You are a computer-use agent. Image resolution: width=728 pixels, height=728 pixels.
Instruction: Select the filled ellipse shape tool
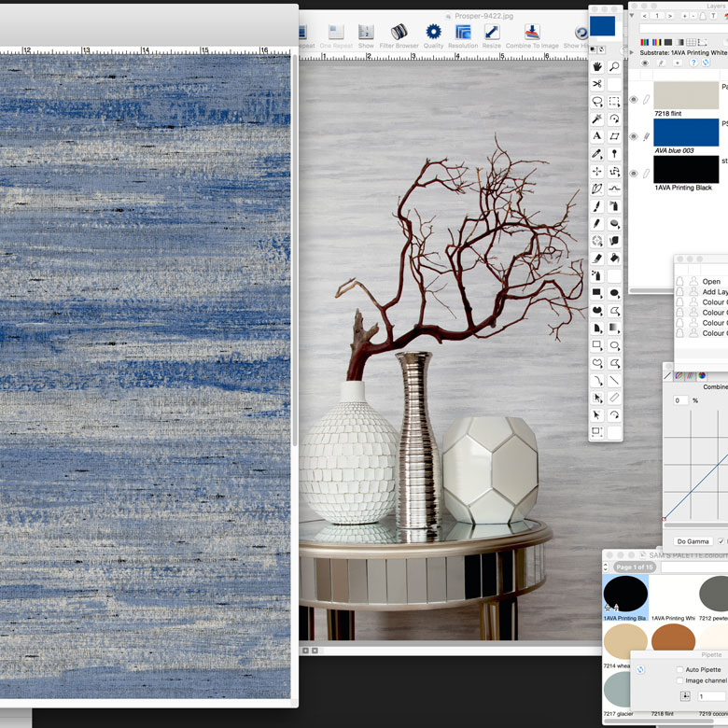coord(614,293)
